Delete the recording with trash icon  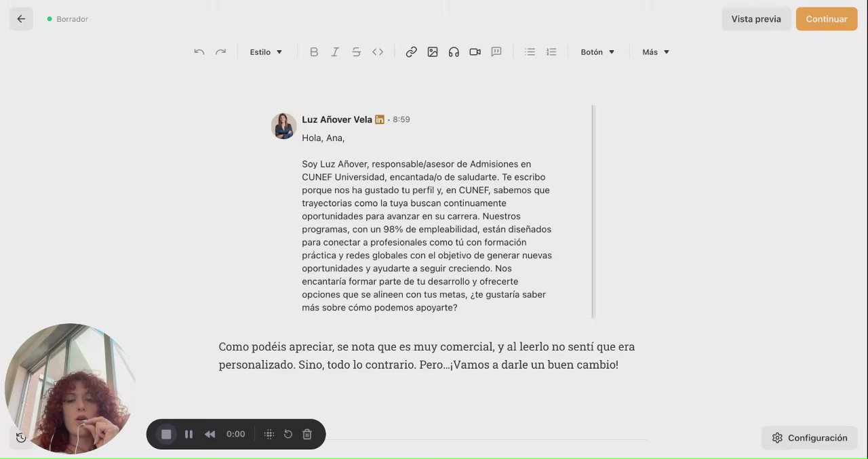coord(307,434)
